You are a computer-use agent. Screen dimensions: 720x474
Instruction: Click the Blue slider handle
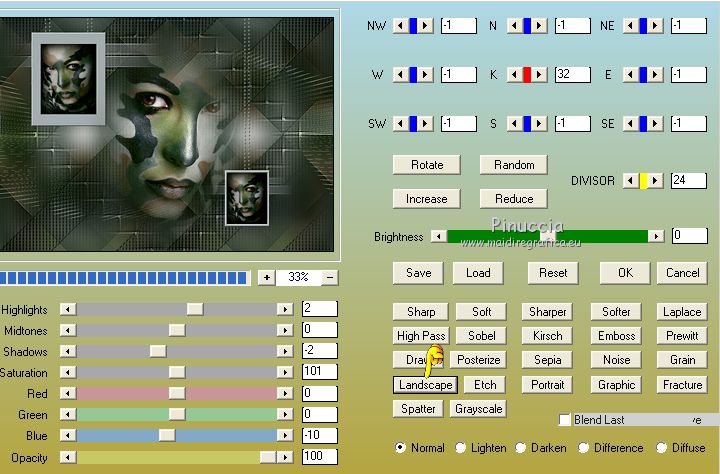tap(167, 435)
